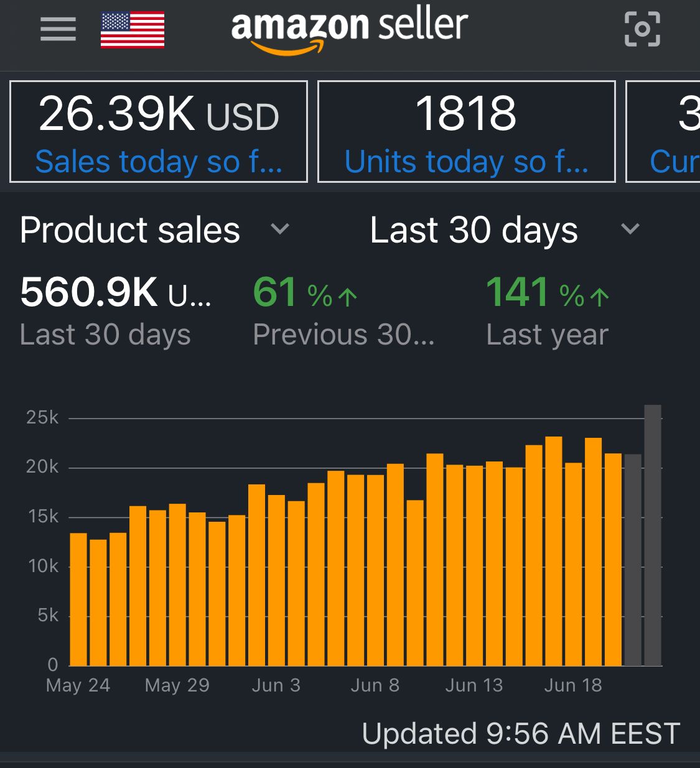Tap the chevron next to Product sales
Screen dimensions: 700x768
(x=280, y=229)
